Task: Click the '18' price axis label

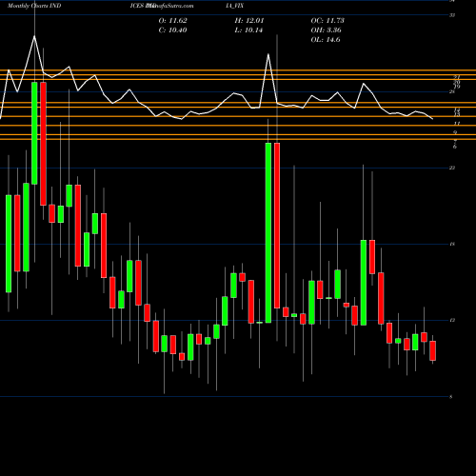Action: click(452, 244)
